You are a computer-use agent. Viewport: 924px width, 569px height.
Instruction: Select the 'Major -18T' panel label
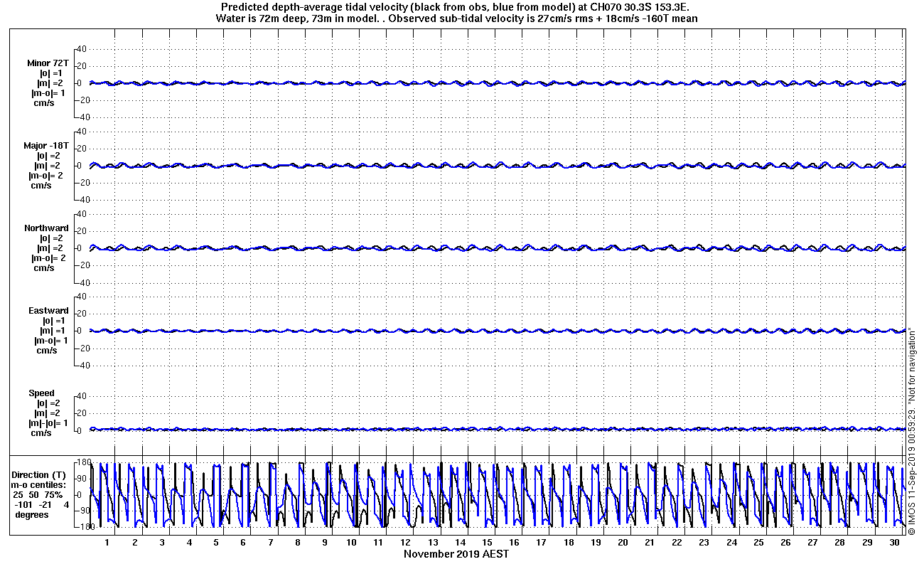pos(46,146)
